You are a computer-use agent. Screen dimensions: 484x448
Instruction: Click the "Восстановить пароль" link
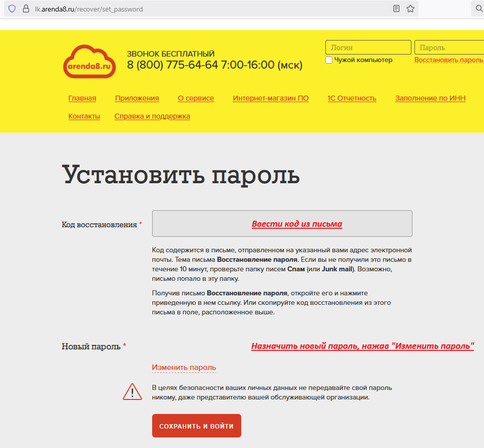point(448,60)
